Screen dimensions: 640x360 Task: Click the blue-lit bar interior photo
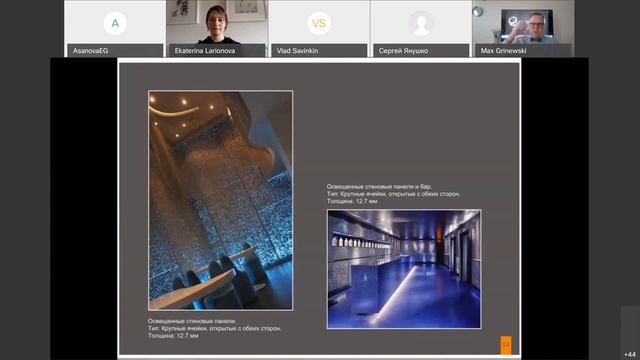pos(404,269)
